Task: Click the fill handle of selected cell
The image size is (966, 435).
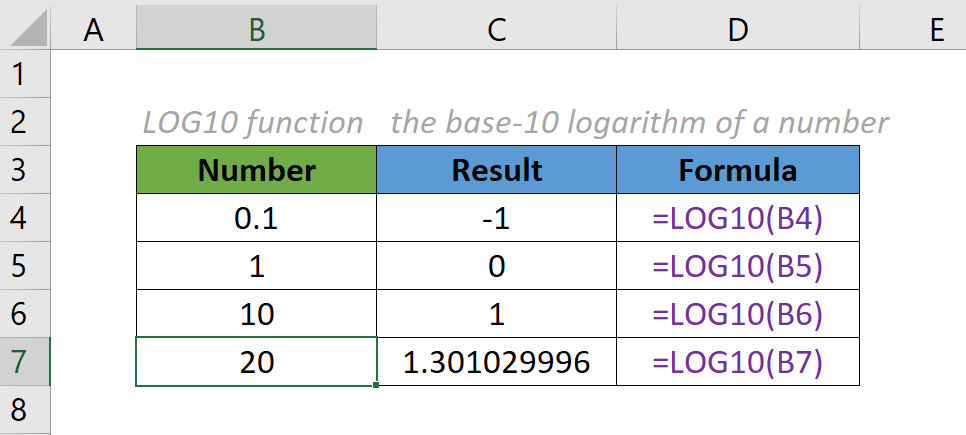Action: pyautogui.click(x=376, y=385)
